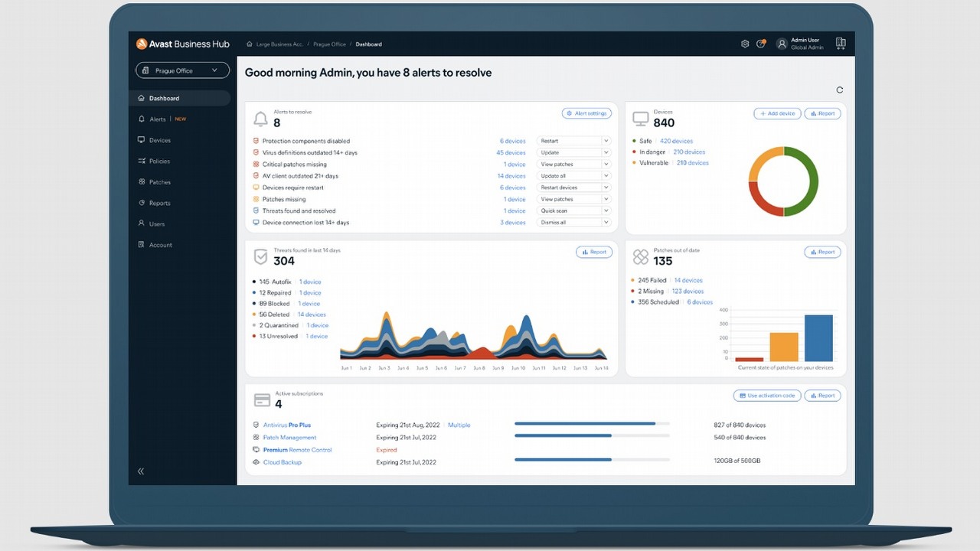Click the Admin User profile avatar
This screenshot has width=980, height=551.
782,44
